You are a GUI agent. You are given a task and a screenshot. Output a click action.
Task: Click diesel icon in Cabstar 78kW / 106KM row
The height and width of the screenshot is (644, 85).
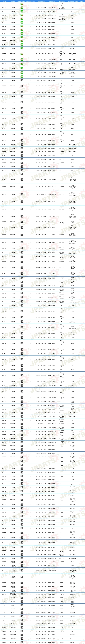click(22, 635)
